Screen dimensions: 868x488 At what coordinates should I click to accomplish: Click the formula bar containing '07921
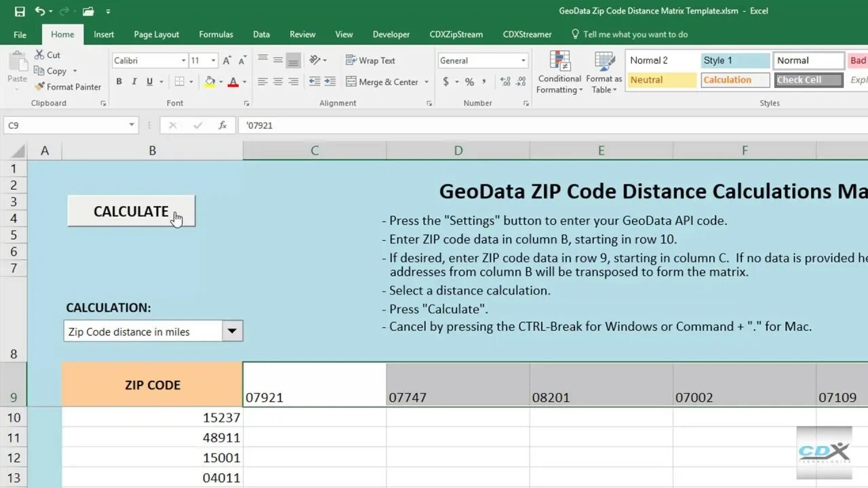pos(552,125)
